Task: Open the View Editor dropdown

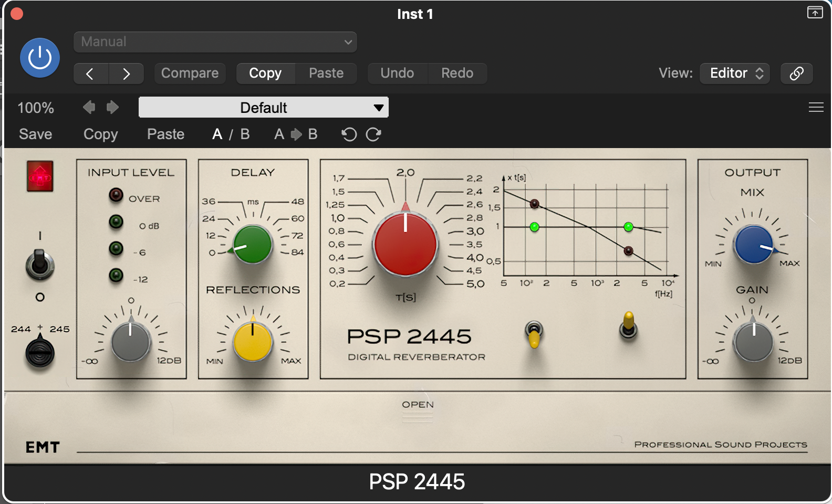Action: click(735, 73)
